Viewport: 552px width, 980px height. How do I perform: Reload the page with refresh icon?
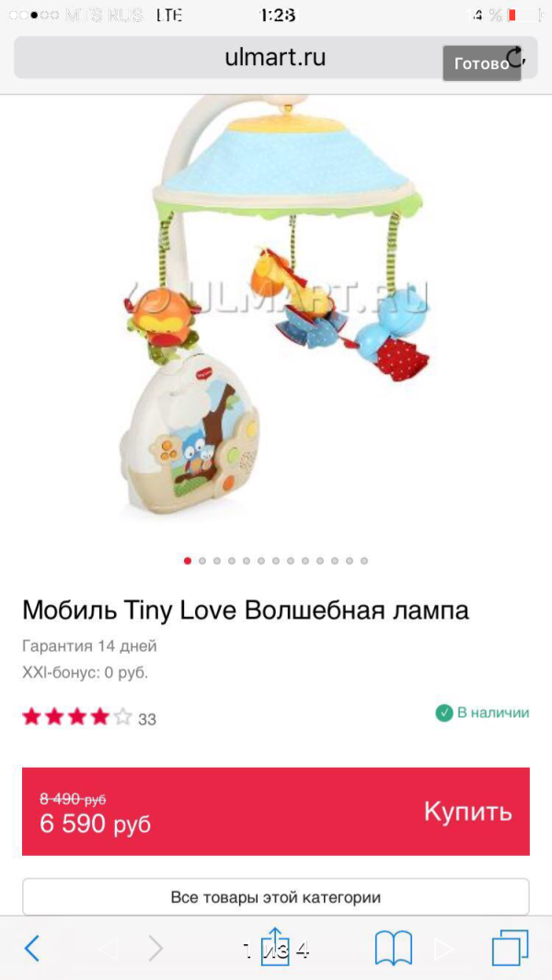pos(515,58)
